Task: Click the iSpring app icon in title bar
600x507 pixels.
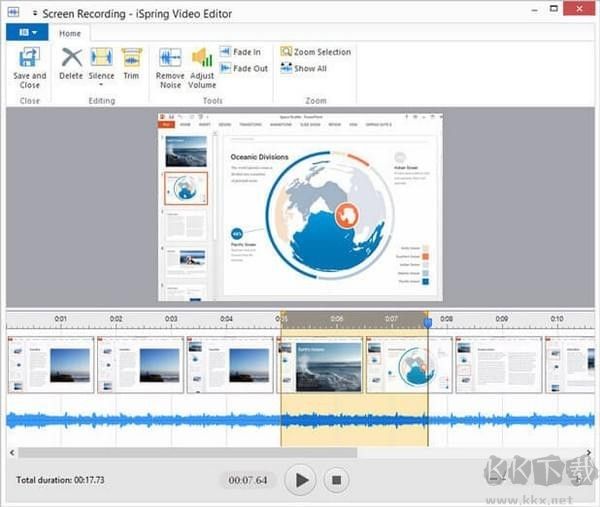Action: click(13, 13)
